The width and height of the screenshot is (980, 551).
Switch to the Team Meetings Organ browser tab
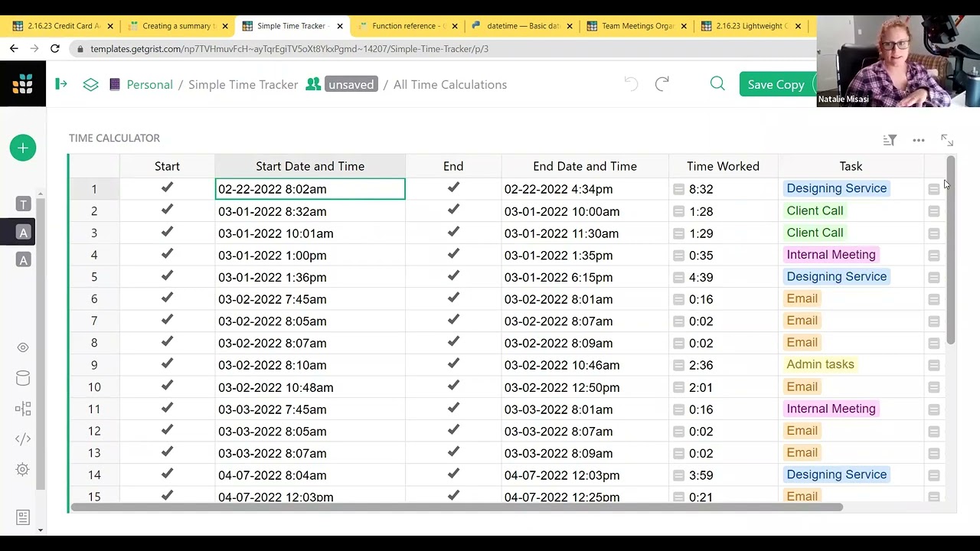(x=635, y=25)
